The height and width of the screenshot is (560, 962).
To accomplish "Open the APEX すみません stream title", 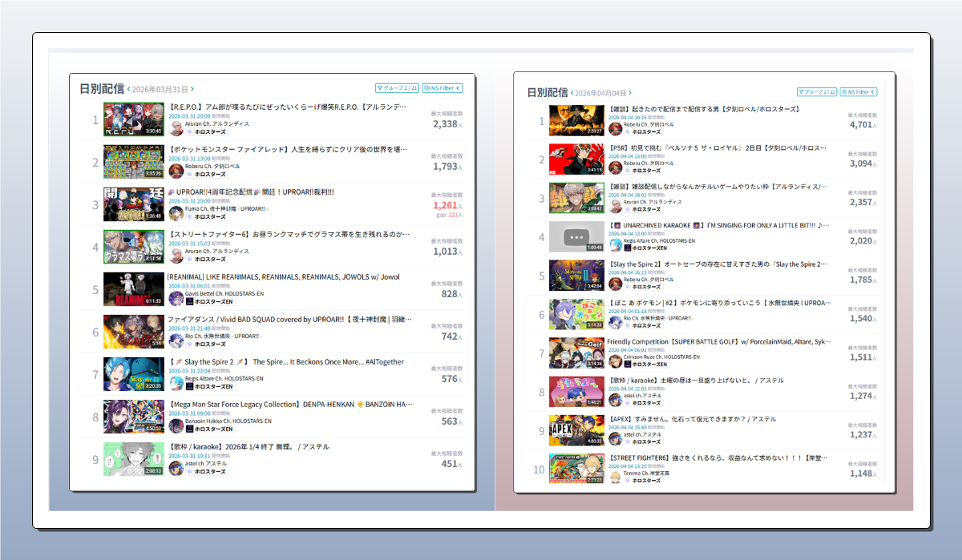I will click(x=693, y=419).
